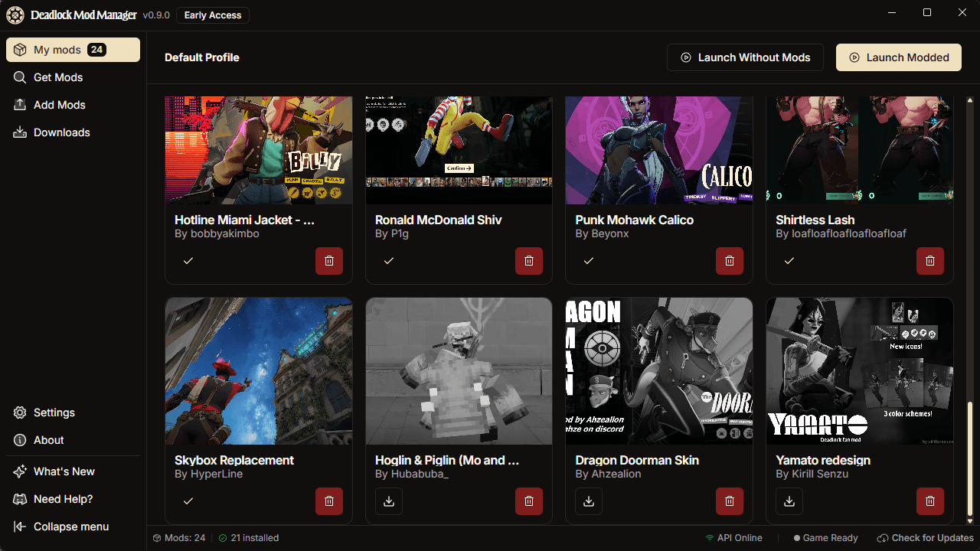Launch the game modded
This screenshot has width=980, height=551.
pos(898,57)
